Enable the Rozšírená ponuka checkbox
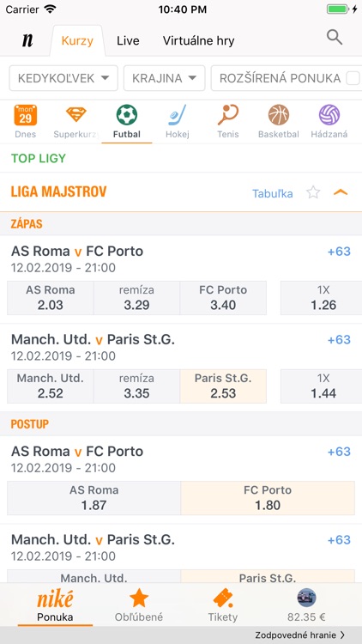 coord(353,78)
